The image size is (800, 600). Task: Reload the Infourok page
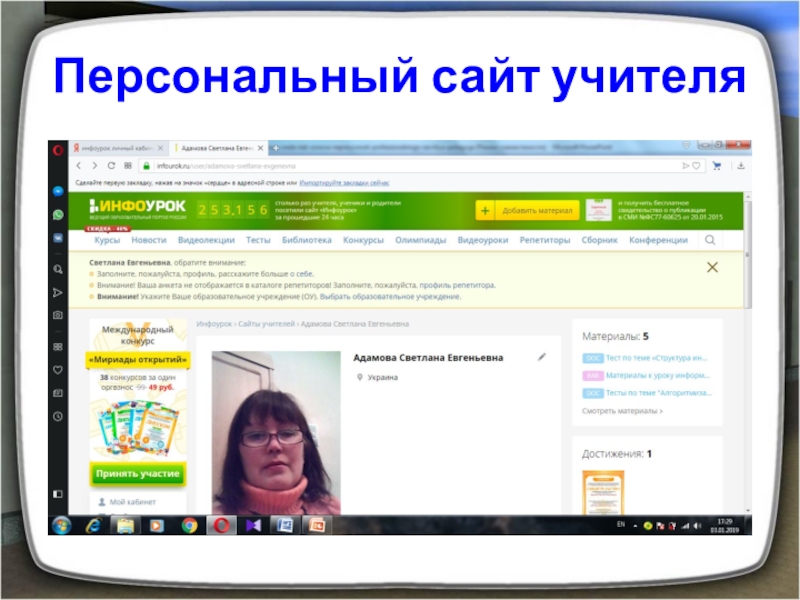111,165
